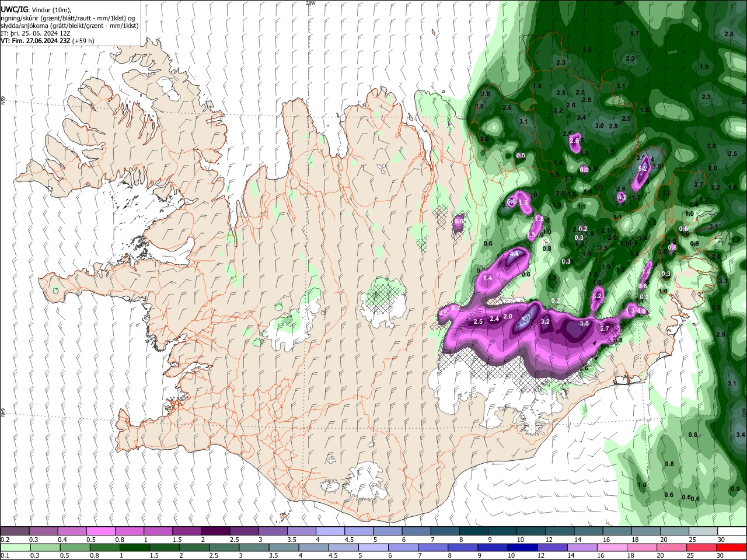The width and height of the screenshot is (747, 560).
Task: Select the light pink 16–18 lower legend swatch
Action: (x=612, y=548)
